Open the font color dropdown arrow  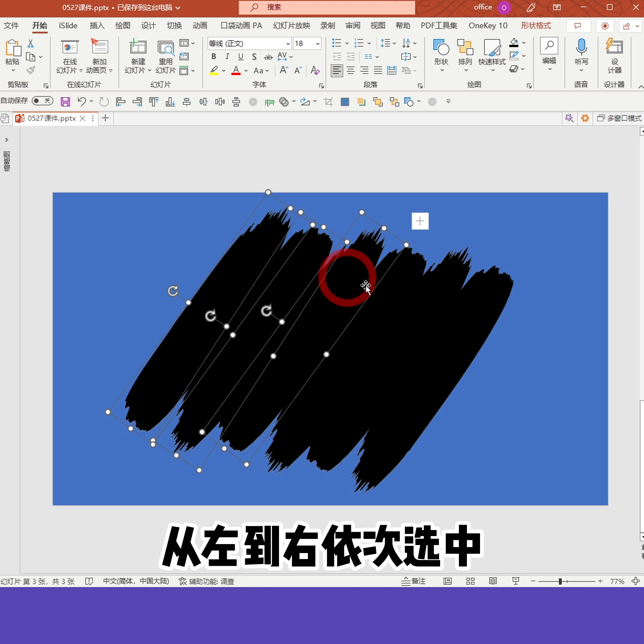pos(246,71)
